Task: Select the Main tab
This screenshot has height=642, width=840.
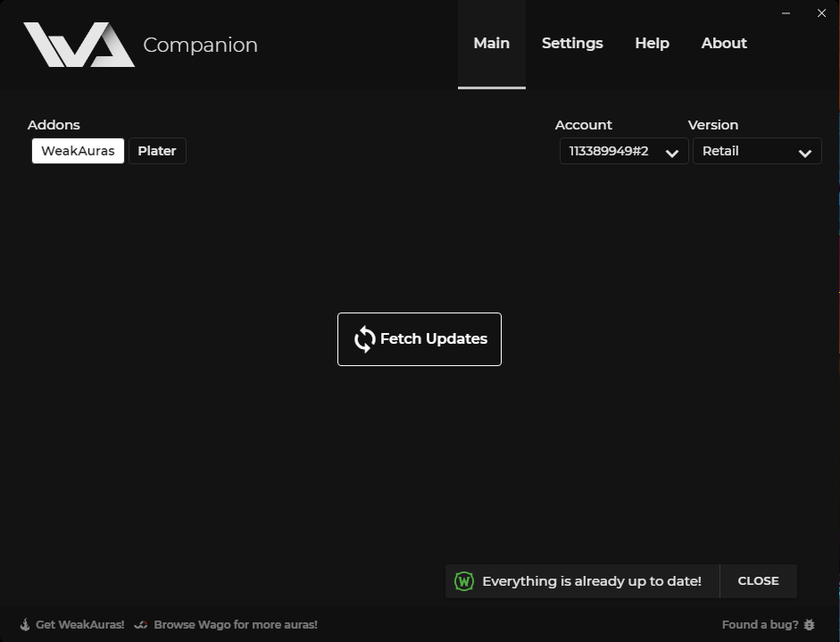Action: (x=491, y=43)
